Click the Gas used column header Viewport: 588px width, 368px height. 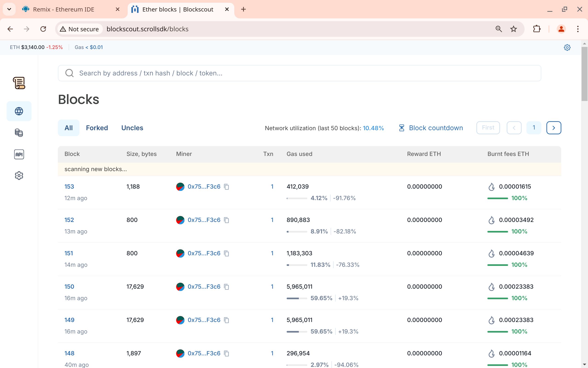pyautogui.click(x=299, y=154)
